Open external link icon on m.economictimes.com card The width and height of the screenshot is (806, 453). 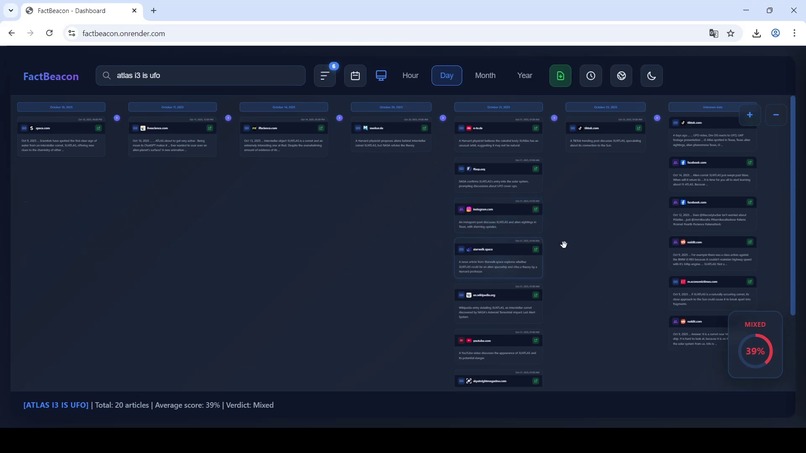[x=750, y=282]
